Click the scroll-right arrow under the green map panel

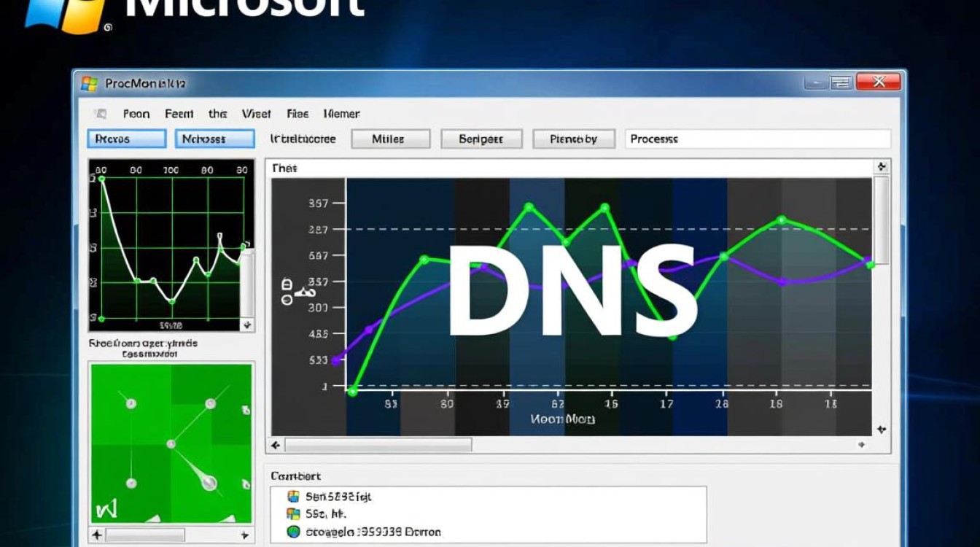tap(245, 535)
